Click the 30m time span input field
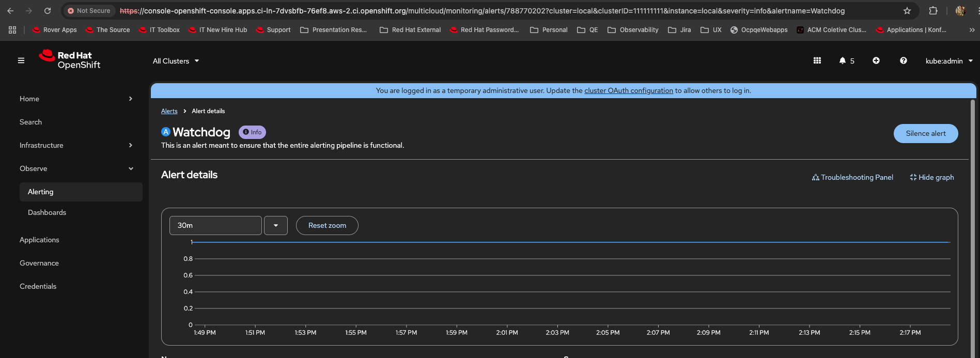Image resolution: width=980 pixels, height=358 pixels. (x=215, y=225)
